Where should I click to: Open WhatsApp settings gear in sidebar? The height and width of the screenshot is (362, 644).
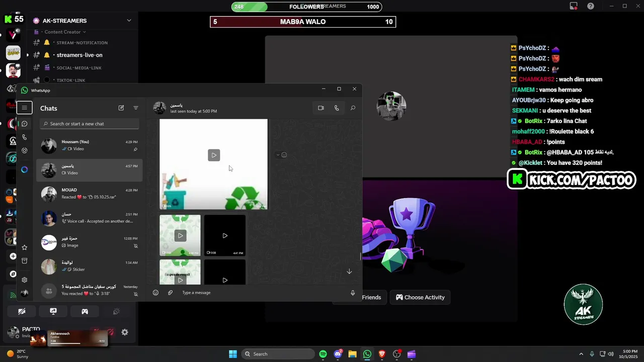(x=24, y=280)
